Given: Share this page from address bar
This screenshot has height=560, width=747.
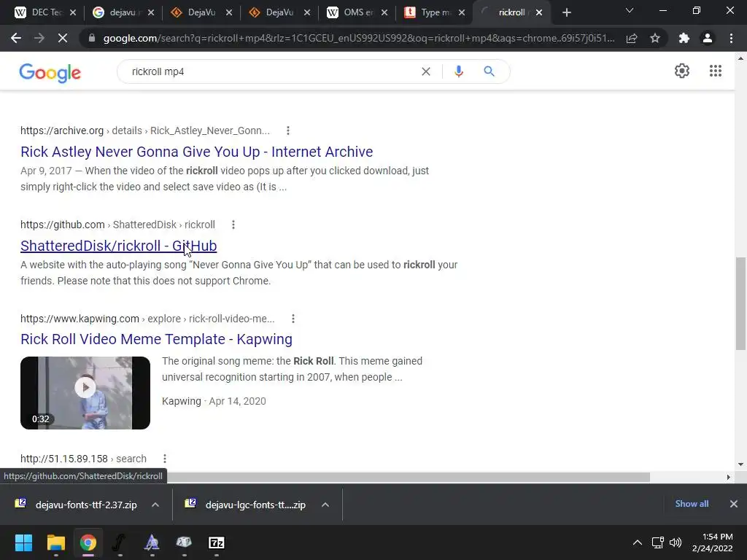Looking at the screenshot, I should pos(632,38).
